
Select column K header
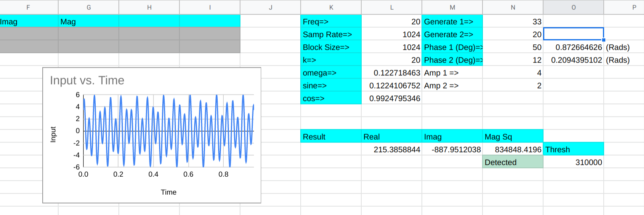331,7
